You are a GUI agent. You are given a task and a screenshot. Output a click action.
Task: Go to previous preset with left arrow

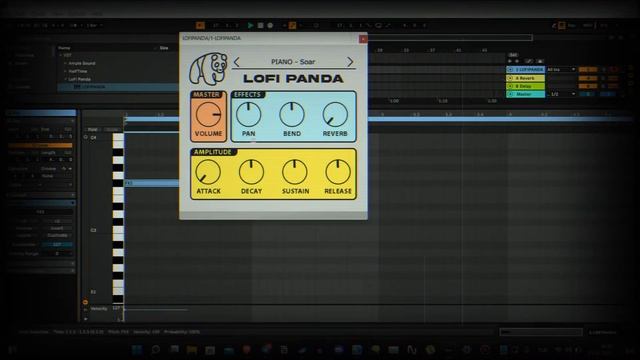[237, 62]
